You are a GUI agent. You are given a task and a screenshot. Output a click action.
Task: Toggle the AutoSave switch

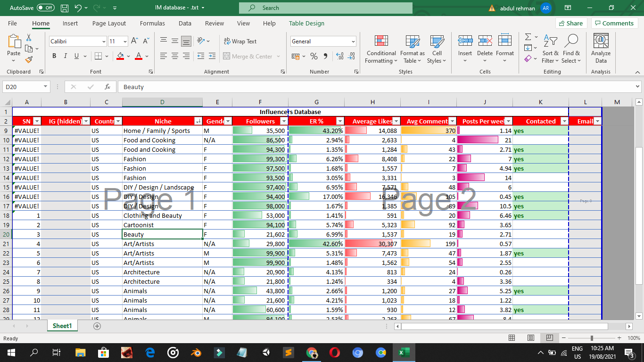(x=45, y=8)
